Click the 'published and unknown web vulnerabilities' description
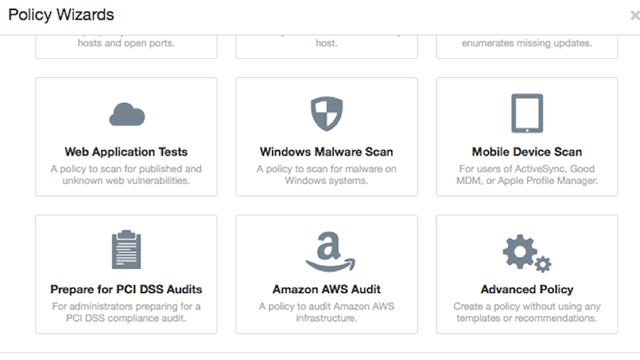The width and height of the screenshot is (640, 360). coord(126,175)
